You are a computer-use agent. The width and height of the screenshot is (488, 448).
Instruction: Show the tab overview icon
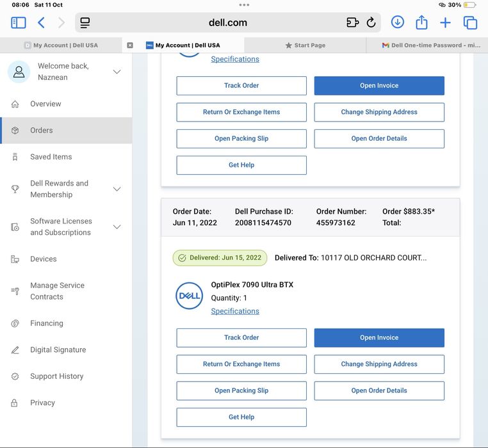pyautogui.click(x=470, y=22)
